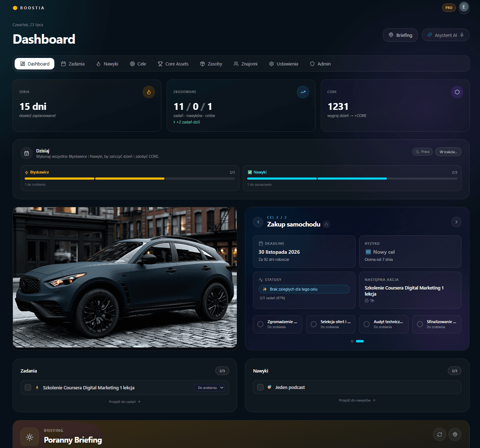Mark Audyt technicz... step circle as done
Viewport: 480px width, 448px height.
point(367,324)
